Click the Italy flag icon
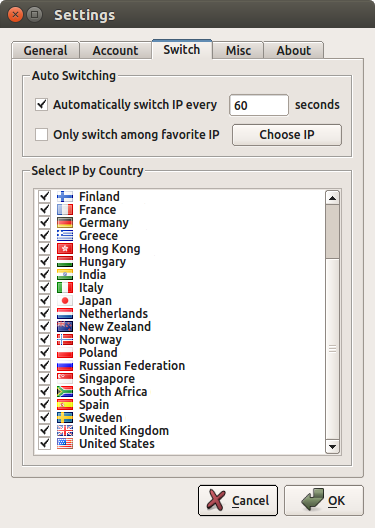This screenshot has width=375, height=528. tap(65, 288)
